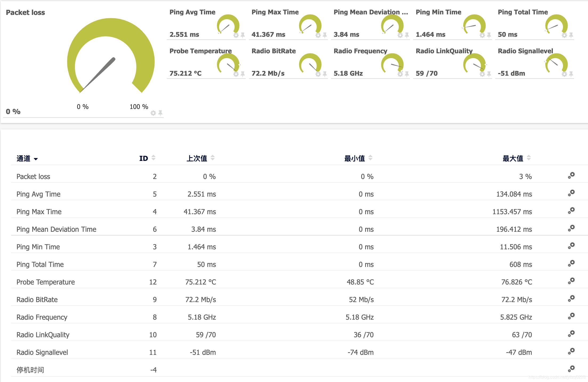
Task: Click 'Ping Min Time' channel name in table
Action: pyautogui.click(x=38, y=247)
